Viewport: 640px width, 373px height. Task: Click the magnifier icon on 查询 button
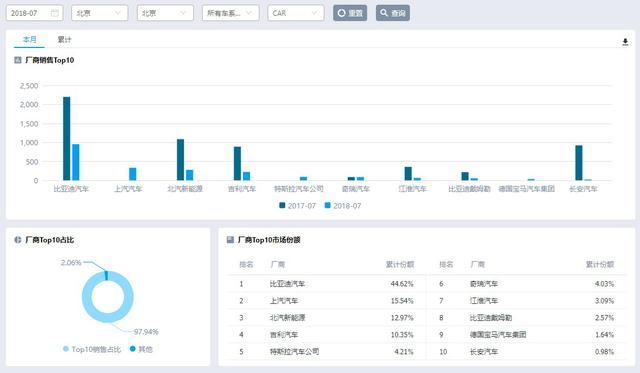tap(384, 13)
